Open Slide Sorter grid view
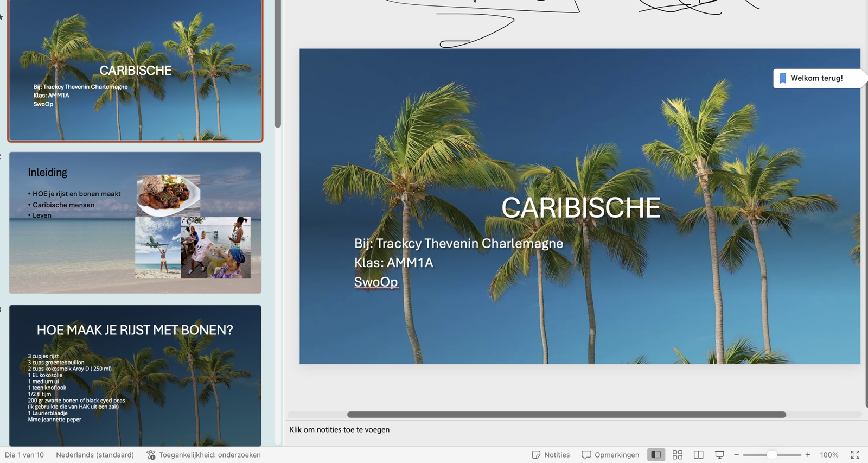The width and height of the screenshot is (868, 463). [x=678, y=455]
